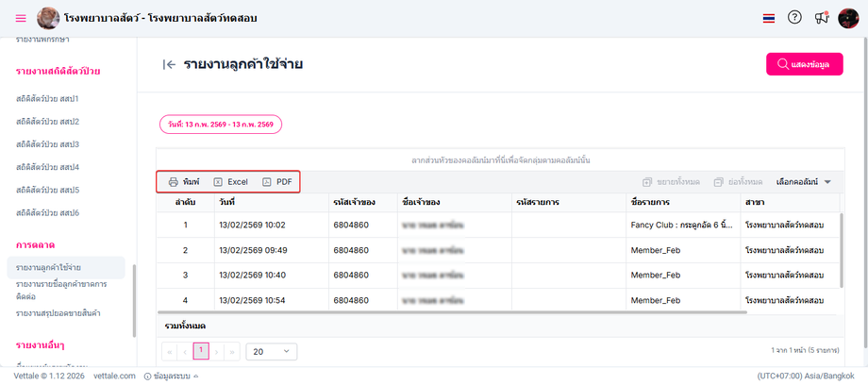This screenshot has width=868, height=385.
Task: Select รายงานลูกค้าใช้จ่าย in sidebar
Action: (66, 268)
